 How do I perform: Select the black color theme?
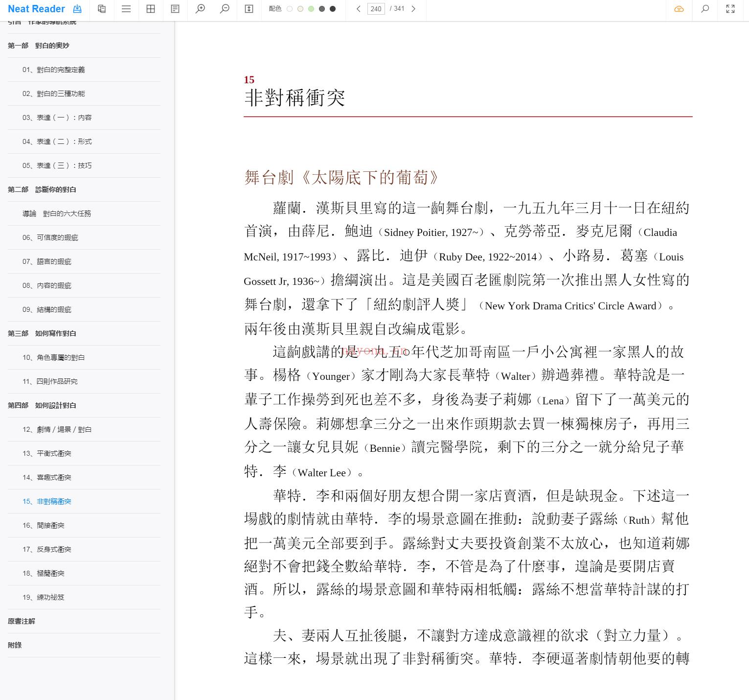coord(333,9)
